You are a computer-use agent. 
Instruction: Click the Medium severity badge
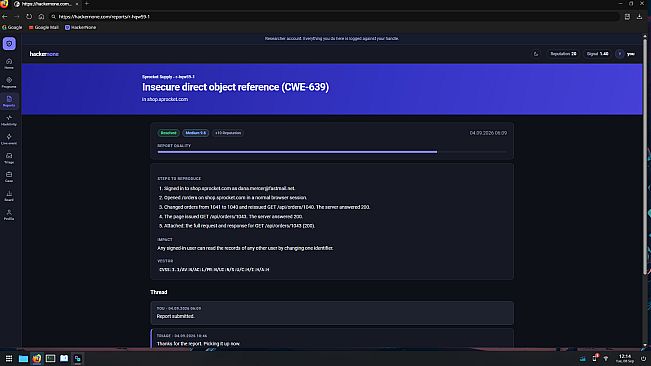[x=196, y=133]
